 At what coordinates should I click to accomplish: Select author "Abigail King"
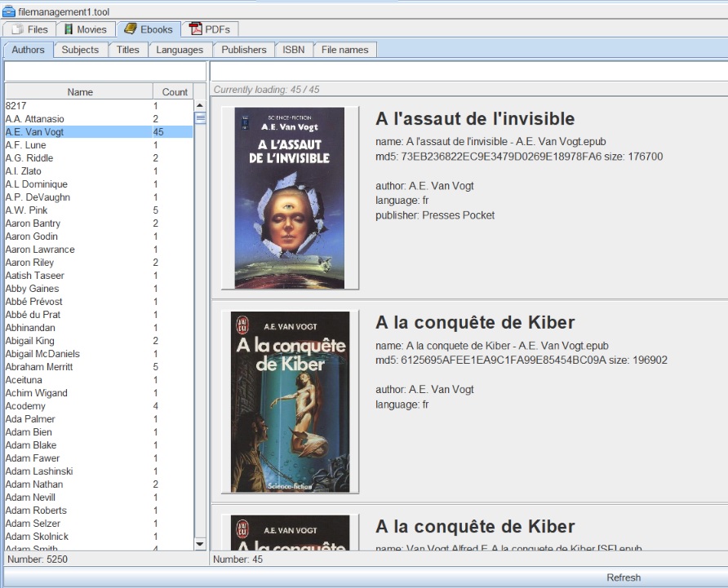99,341
